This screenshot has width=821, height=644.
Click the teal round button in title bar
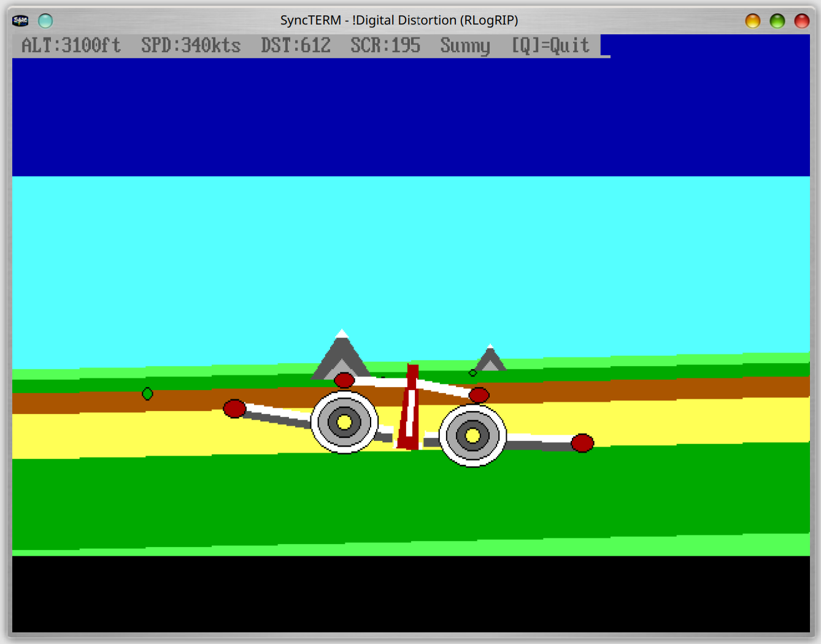(45, 21)
